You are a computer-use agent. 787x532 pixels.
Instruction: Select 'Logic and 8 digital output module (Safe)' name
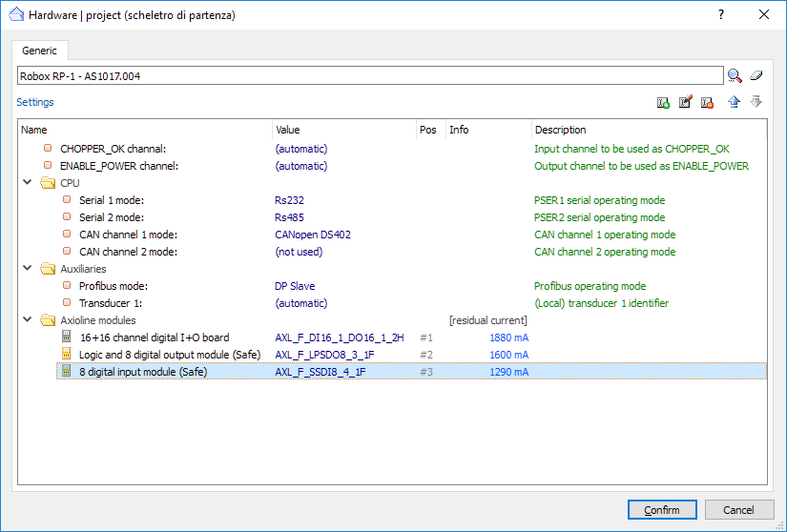coord(170,355)
